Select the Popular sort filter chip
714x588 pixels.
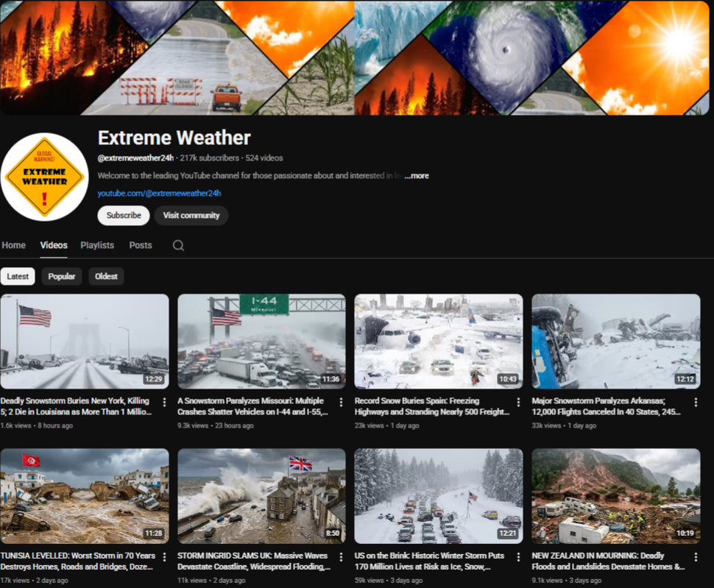click(62, 277)
